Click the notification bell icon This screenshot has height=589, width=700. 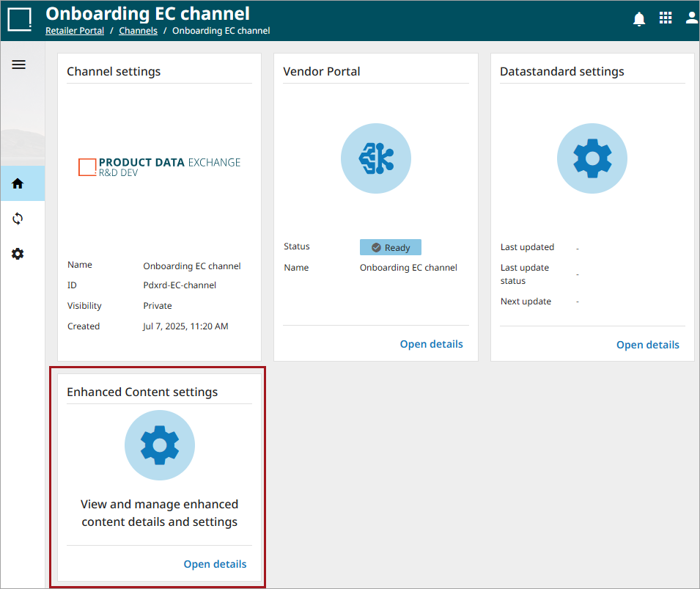639,19
